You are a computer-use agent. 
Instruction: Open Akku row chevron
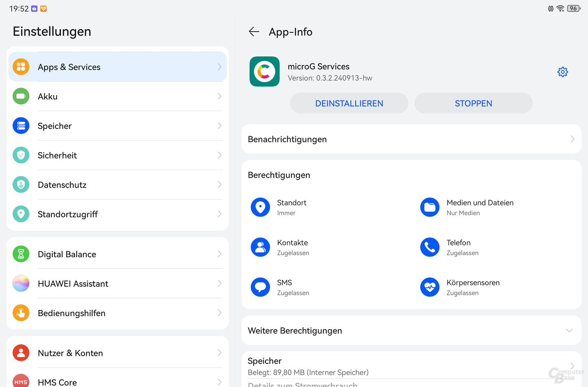pyautogui.click(x=219, y=96)
